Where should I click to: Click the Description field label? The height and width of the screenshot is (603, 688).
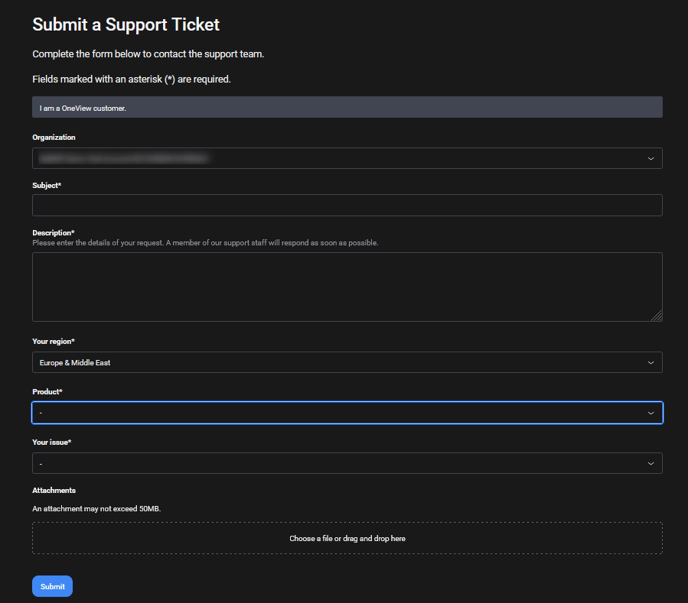point(53,232)
